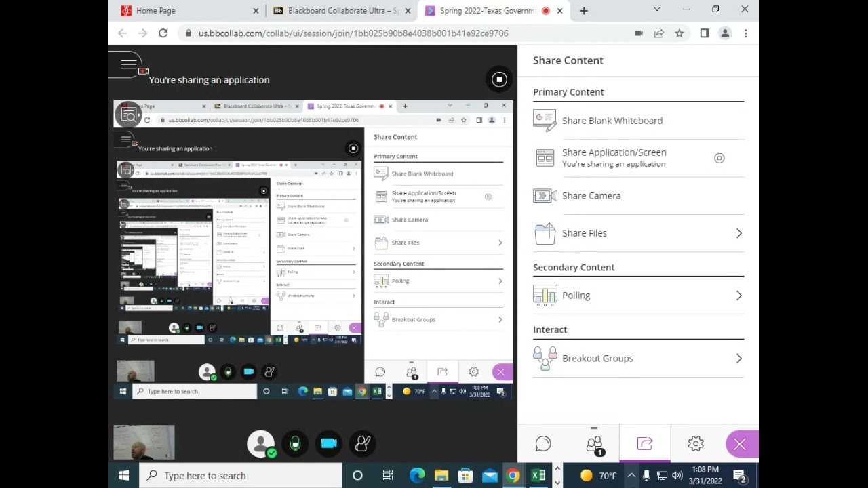This screenshot has width=868, height=488.
Task: Go back in browser
Action: click(123, 33)
